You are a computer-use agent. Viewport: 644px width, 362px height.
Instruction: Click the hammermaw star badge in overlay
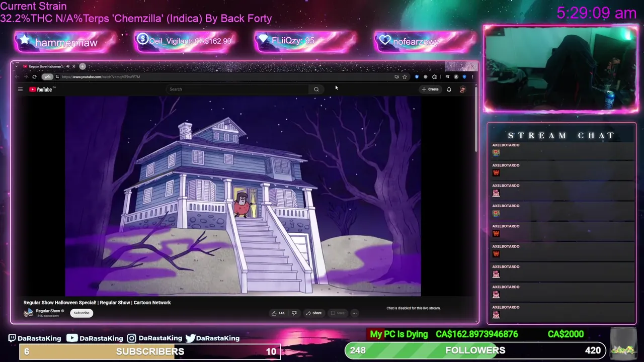click(66, 42)
